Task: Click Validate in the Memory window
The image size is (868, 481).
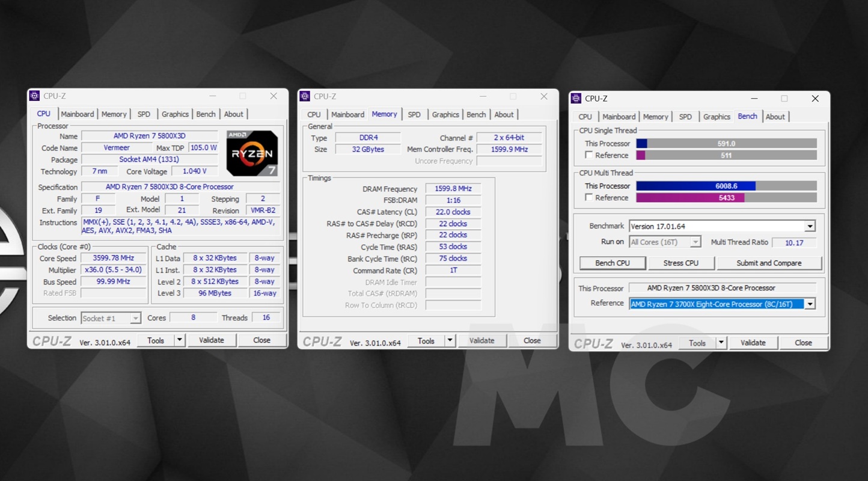Action: pyautogui.click(x=481, y=341)
